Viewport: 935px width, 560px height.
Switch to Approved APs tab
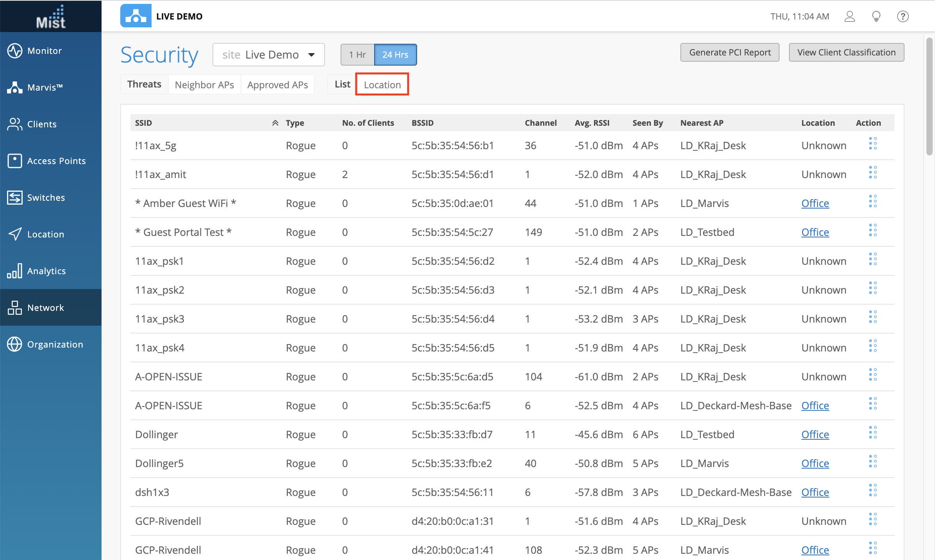click(x=277, y=84)
